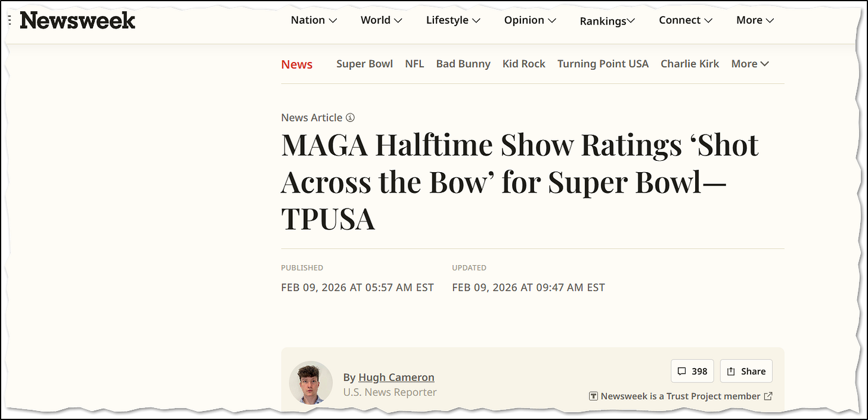Click the News Article label

tap(312, 117)
